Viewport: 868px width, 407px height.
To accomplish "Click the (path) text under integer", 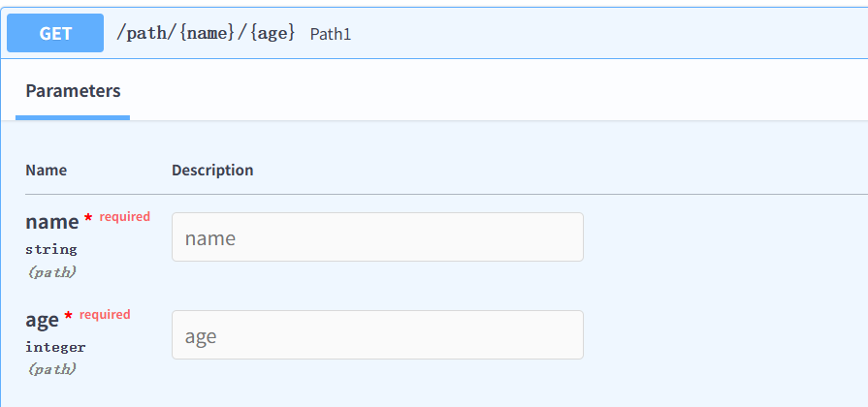I will [51, 369].
